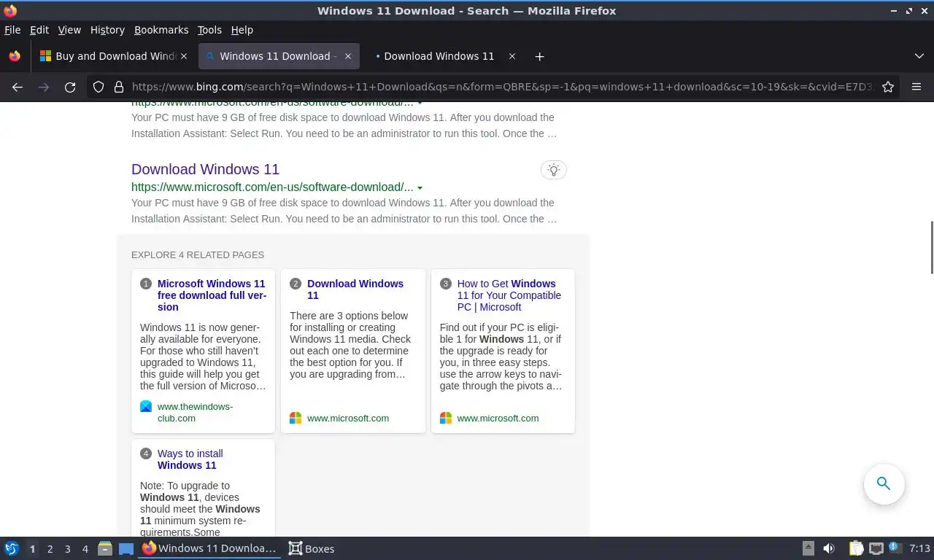Open the Help menu

click(242, 30)
